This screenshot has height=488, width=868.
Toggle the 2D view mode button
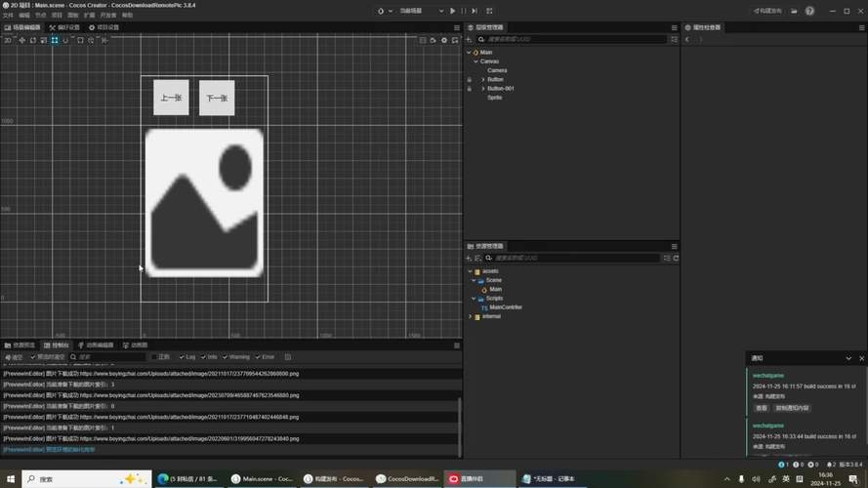click(8, 40)
